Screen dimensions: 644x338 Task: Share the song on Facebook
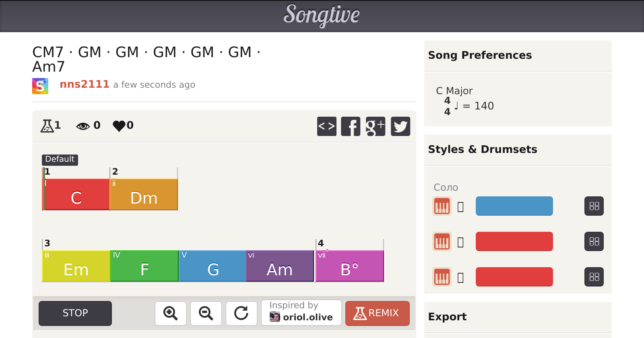[x=351, y=126]
